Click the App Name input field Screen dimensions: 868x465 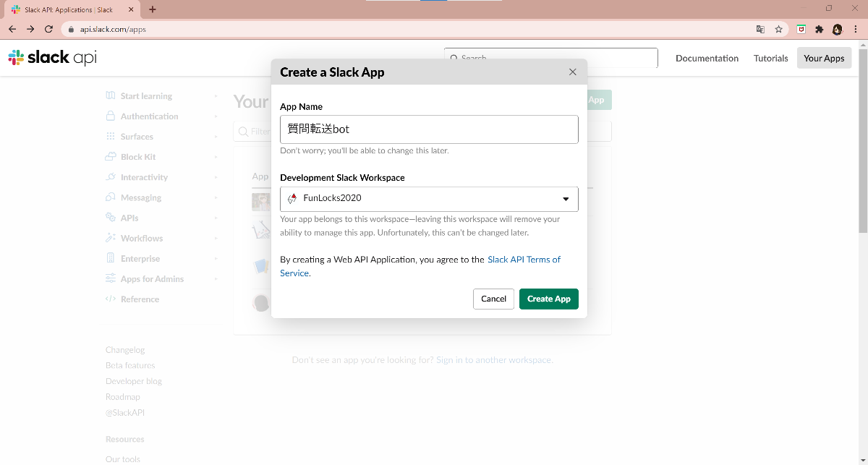429,129
